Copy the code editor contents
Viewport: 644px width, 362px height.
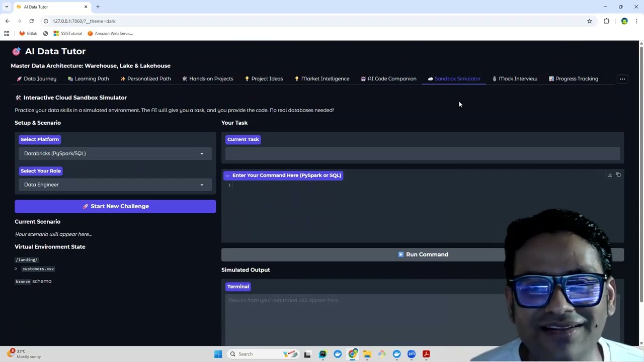(x=618, y=175)
